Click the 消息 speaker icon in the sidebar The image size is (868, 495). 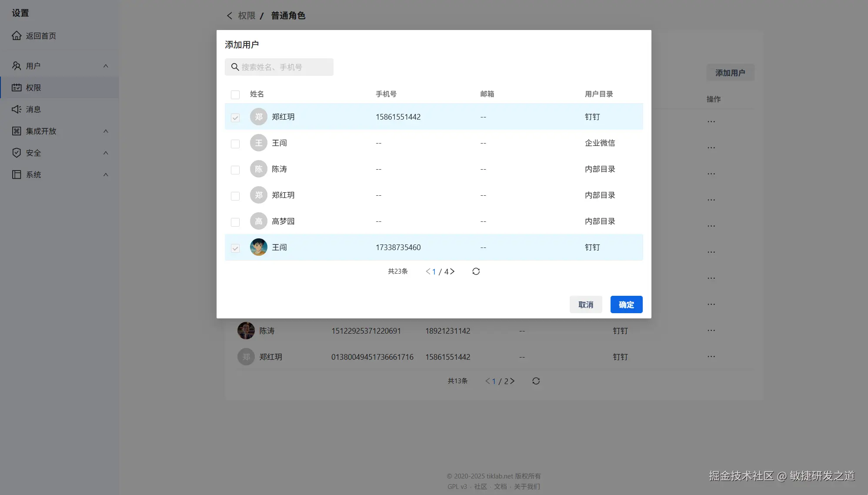(17, 109)
